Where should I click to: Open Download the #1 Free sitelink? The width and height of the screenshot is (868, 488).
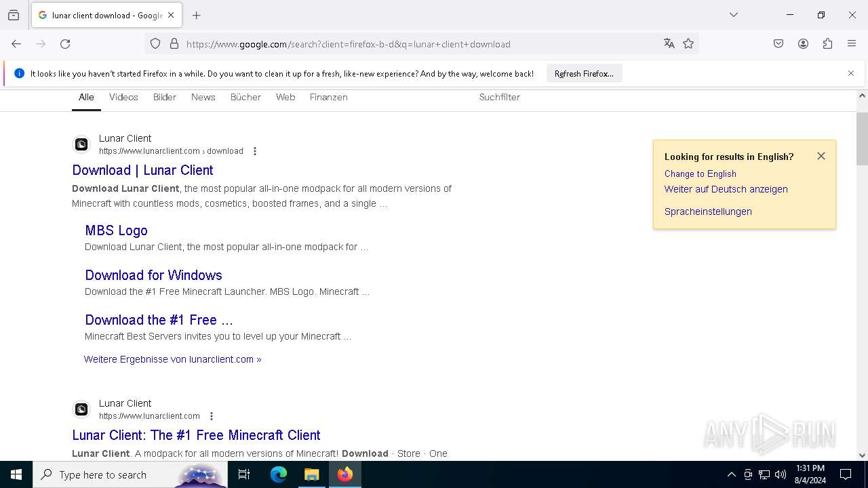pos(159,320)
